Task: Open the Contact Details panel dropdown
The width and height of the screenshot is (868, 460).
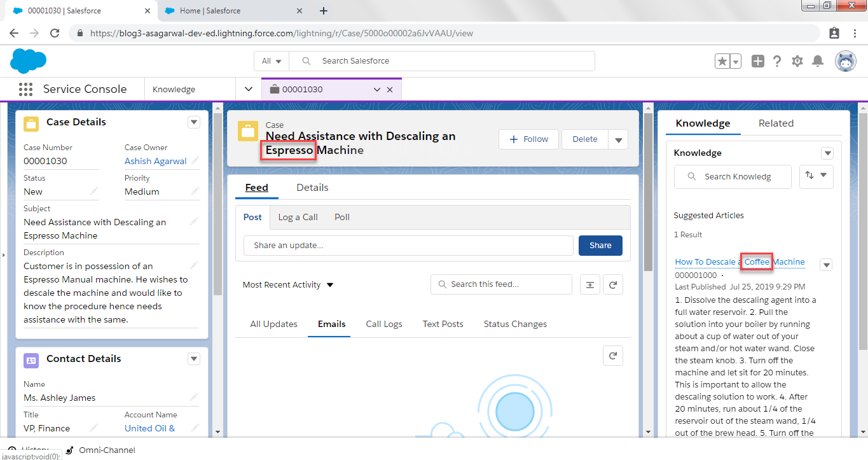Action: pos(195,359)
